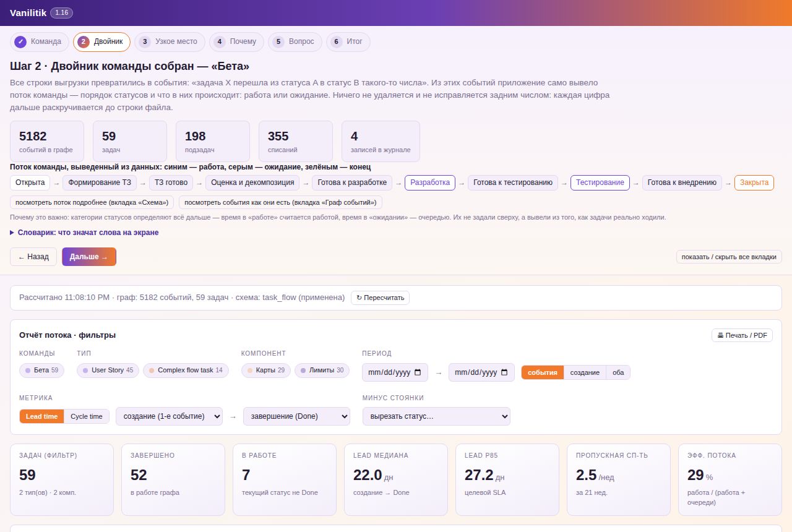Proceed with the Дальше → button
The width and height of the screenshot is (792, 532).
click(x=89, y=257)
